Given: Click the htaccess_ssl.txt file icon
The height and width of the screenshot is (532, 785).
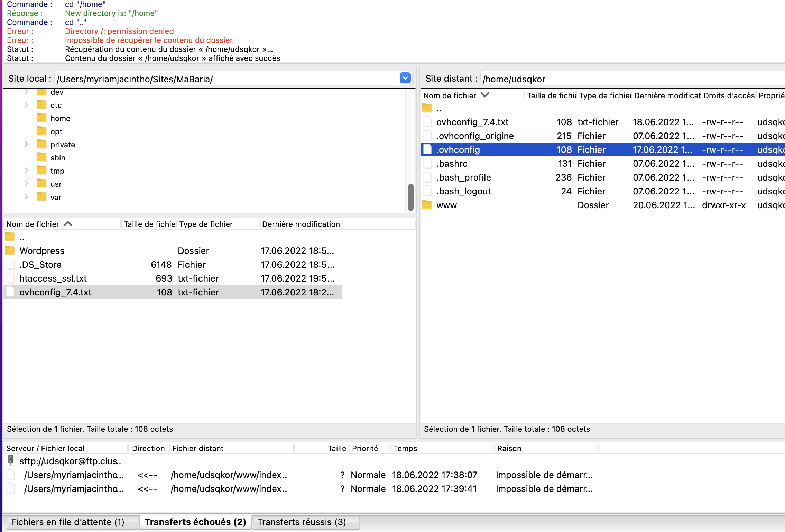Looking at the screenshot, I should 11,278.
